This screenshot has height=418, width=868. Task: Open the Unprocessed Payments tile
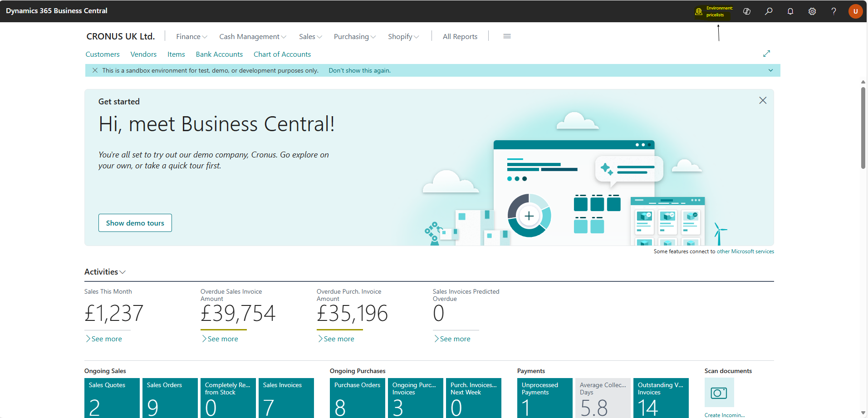545,398
